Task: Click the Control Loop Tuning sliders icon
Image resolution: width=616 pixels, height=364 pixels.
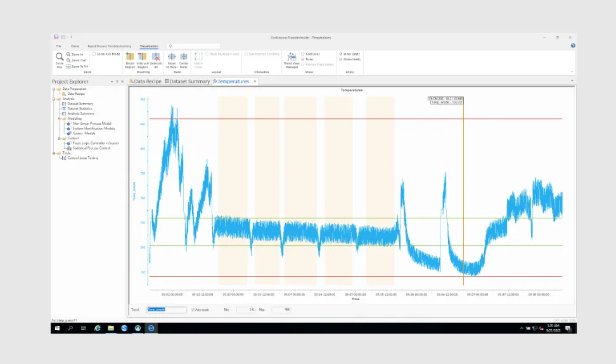Action: [64, 158]
